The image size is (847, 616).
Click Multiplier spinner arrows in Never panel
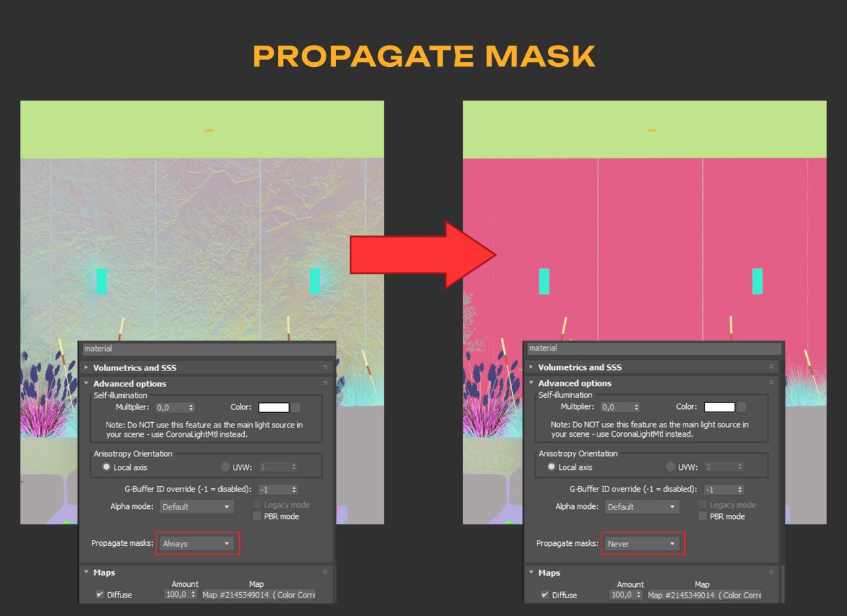tap(637, 407)
